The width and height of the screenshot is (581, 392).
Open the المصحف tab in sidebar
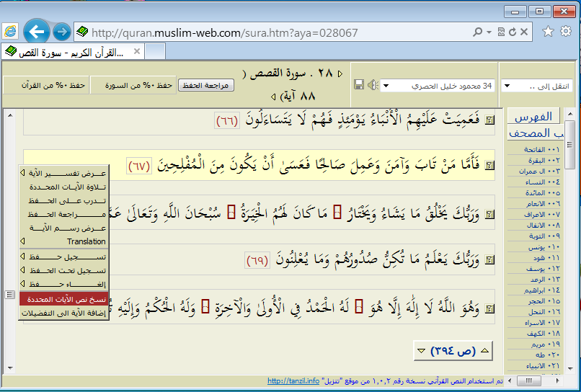tap(536, 133)
